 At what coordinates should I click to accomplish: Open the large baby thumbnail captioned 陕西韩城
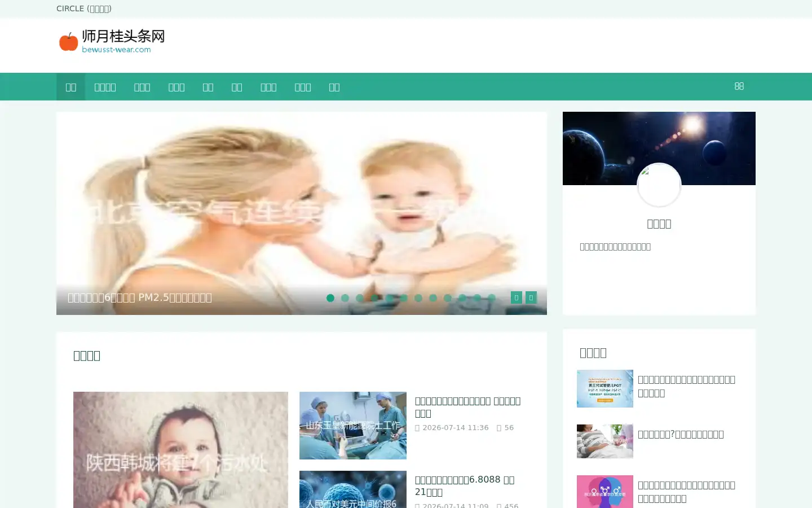pos(180,450)
